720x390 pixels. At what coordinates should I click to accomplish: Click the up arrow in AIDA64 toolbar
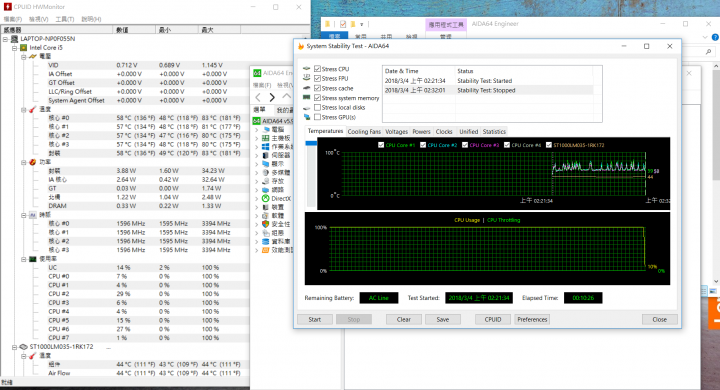point(287,96)
